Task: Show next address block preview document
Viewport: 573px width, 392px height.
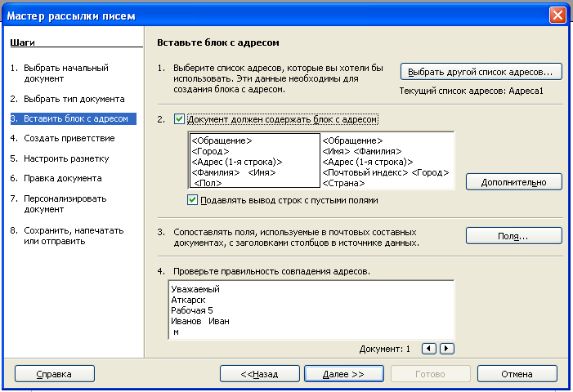Action: pos(446,349)
